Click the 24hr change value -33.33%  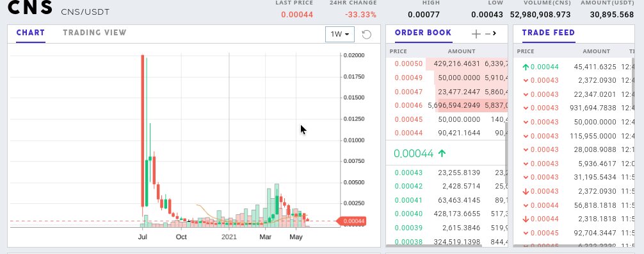pos(360,15)
